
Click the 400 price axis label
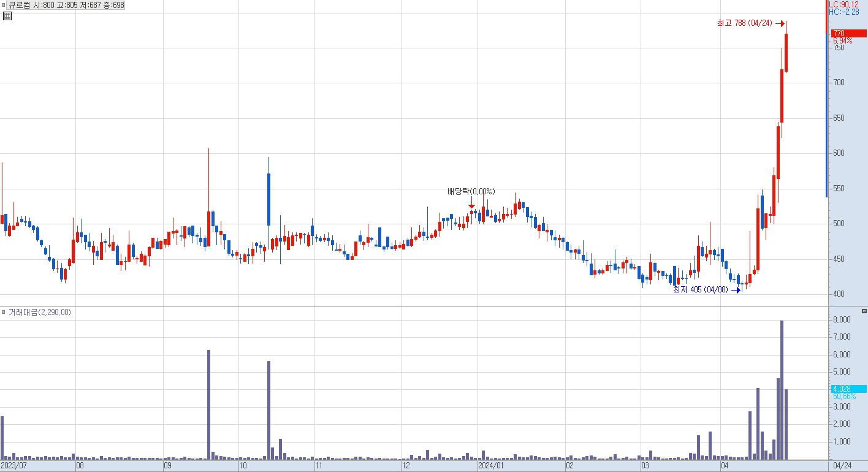(839, 294)
